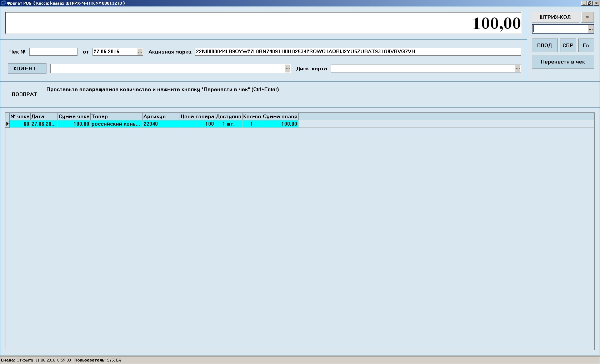Click the Сумма возвр cell 100,00

click(x=280, y=124)
